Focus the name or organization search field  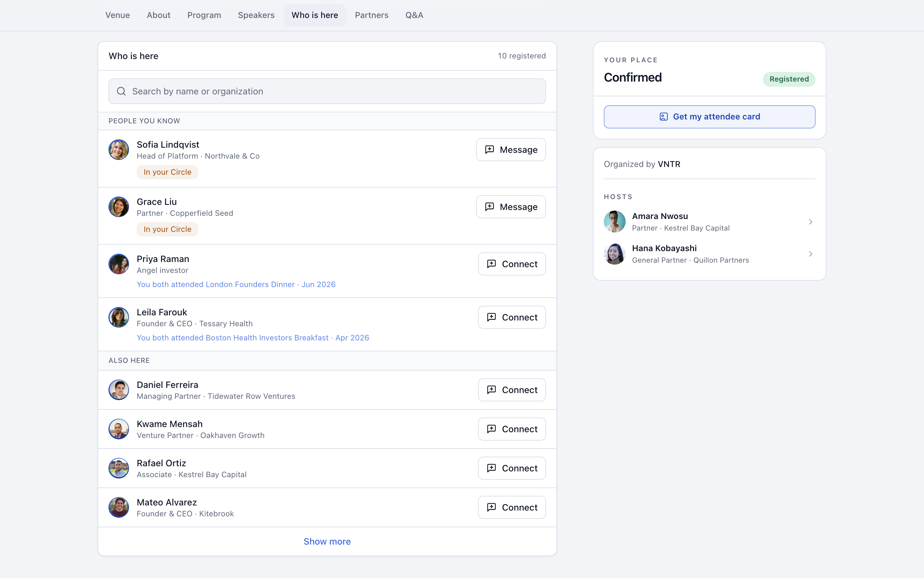327,92
